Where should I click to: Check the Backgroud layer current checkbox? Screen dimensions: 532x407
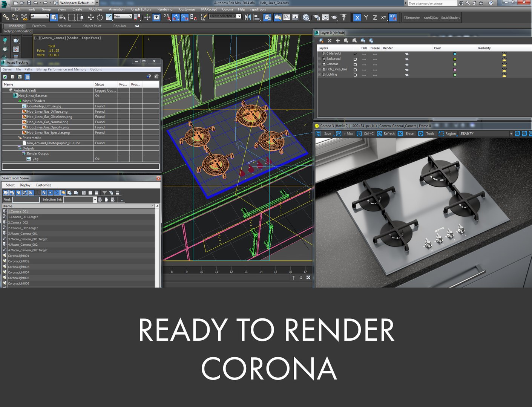click(x=355, y=59)
